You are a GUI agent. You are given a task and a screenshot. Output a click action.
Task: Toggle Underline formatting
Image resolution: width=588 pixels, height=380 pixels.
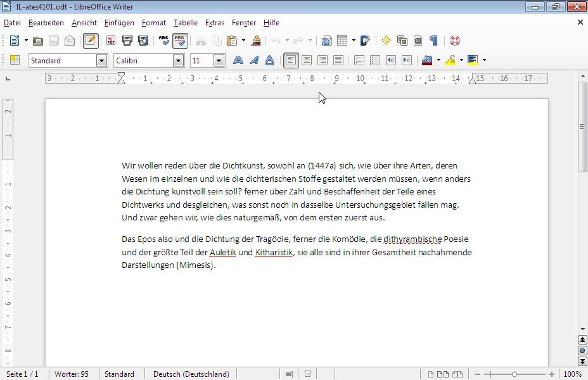(270, 60)
